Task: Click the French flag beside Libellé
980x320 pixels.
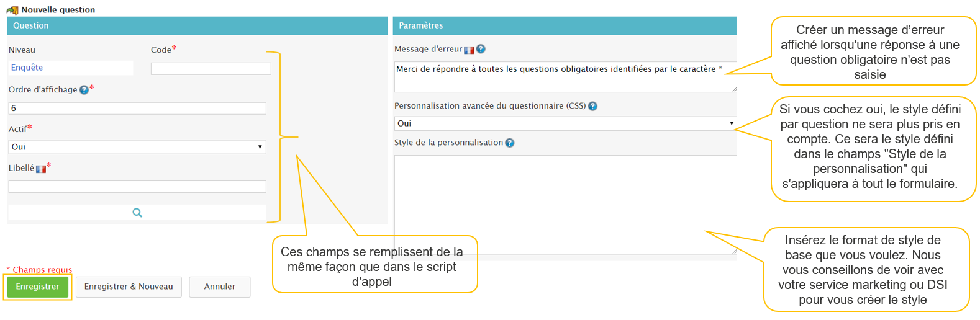Action: 41,169
